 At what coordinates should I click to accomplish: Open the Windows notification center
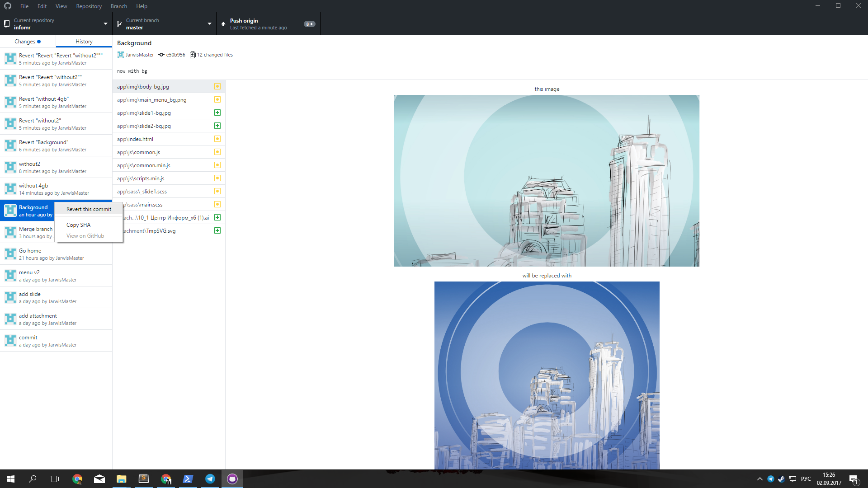tap(854, 479)
